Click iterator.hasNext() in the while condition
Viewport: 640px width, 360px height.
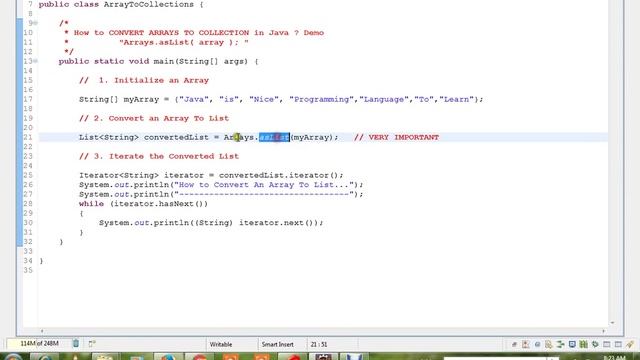159,204
